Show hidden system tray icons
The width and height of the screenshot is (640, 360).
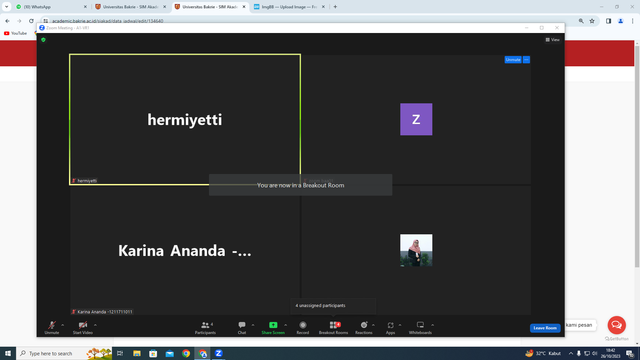(571, 353)
